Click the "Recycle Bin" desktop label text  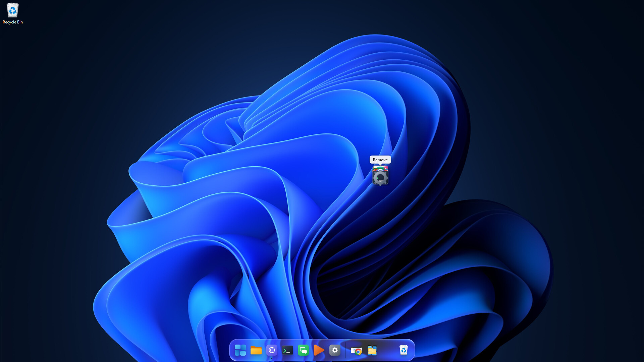(x=13, y=22)
